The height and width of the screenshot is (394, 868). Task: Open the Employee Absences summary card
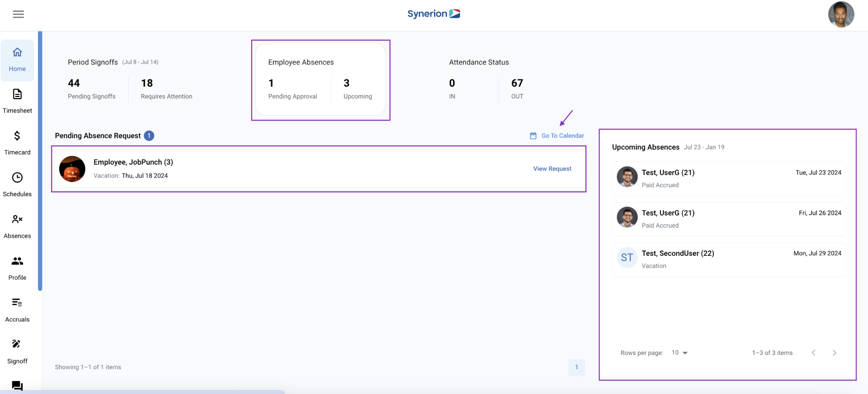[x=321, y=79]
